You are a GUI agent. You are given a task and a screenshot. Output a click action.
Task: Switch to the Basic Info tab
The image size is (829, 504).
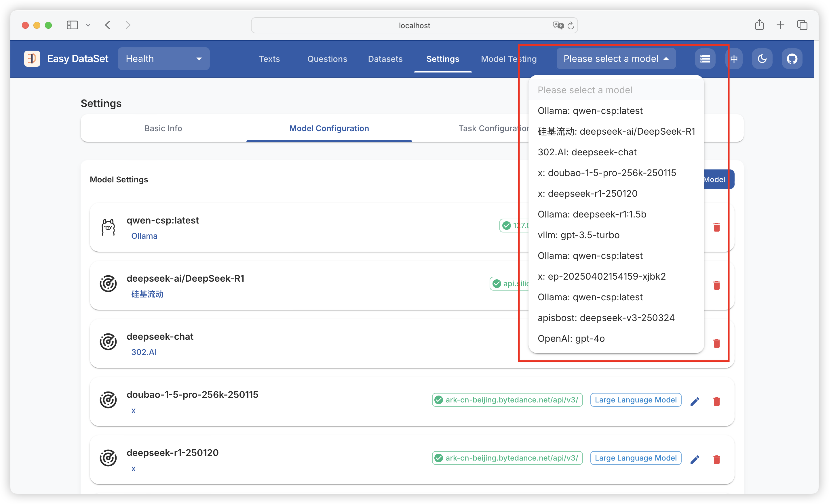pyautogui.click(x=163, y=128)
